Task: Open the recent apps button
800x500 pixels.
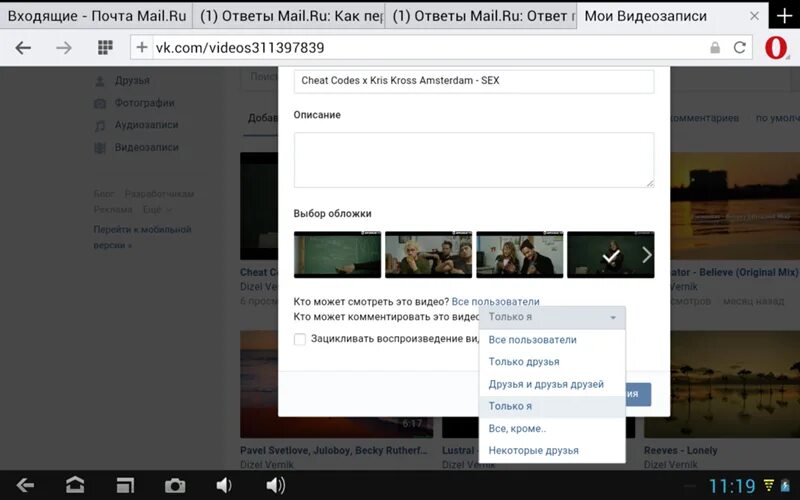Action: point(125,485)
